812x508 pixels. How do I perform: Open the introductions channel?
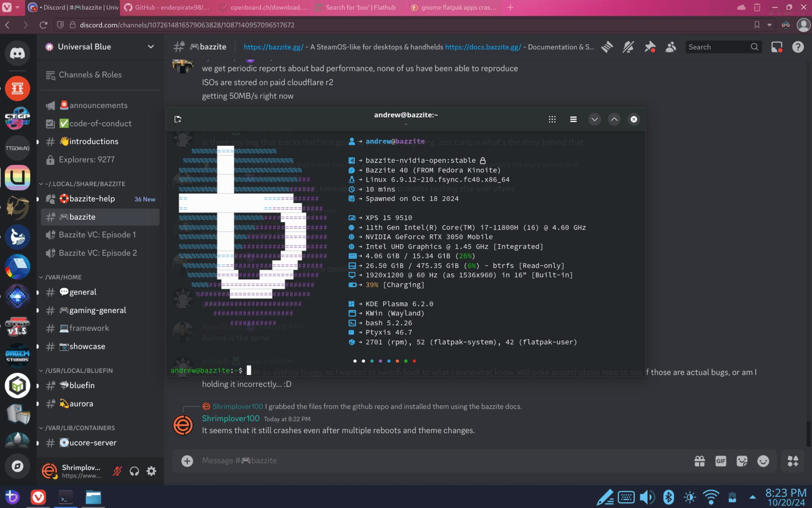(x=100, y=141)
